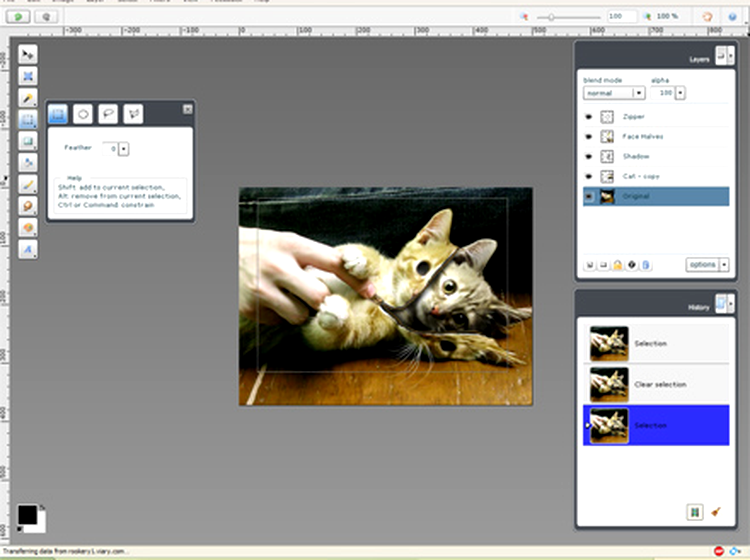Toggle visibility of Shadow layer
Viewport: 750px width, 560px height.
click(589, 156)
